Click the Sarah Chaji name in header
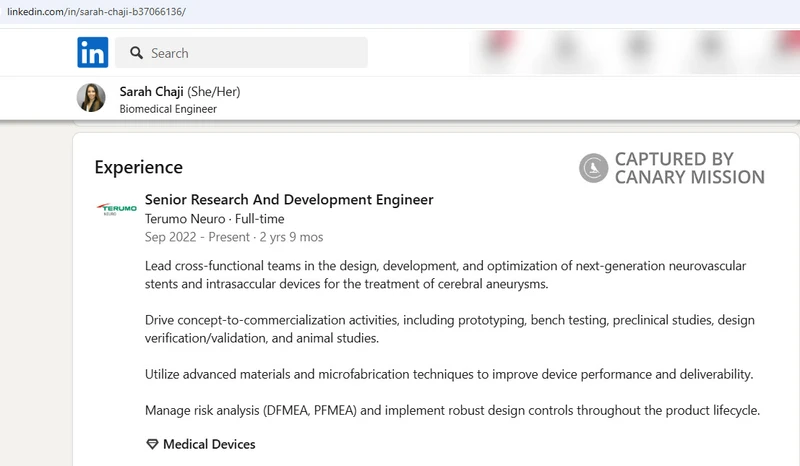 point(151,91)
